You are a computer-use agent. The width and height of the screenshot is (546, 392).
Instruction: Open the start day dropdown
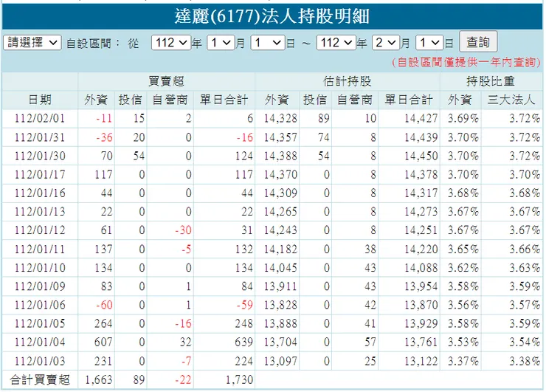(x=267, y=43)
